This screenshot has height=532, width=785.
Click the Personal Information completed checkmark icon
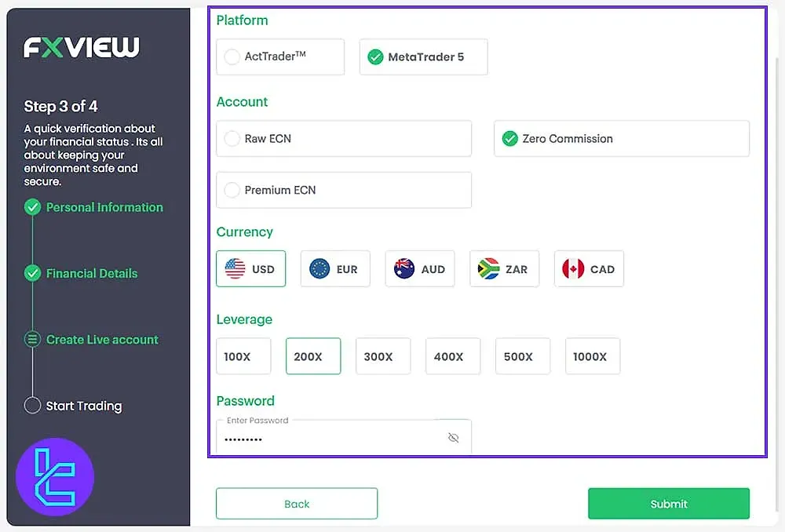point(32,207)
